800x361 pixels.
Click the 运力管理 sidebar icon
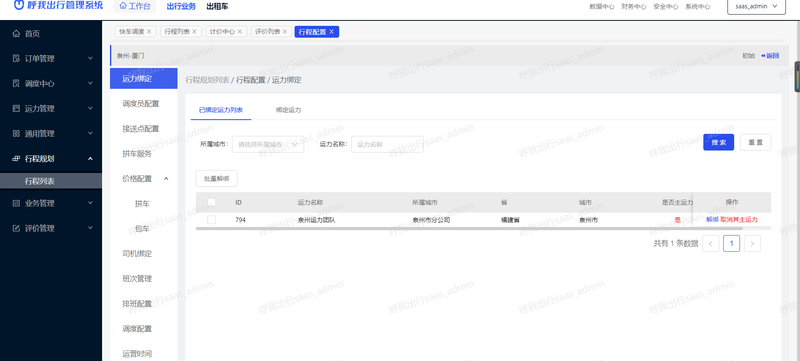[x=16, y=109]
